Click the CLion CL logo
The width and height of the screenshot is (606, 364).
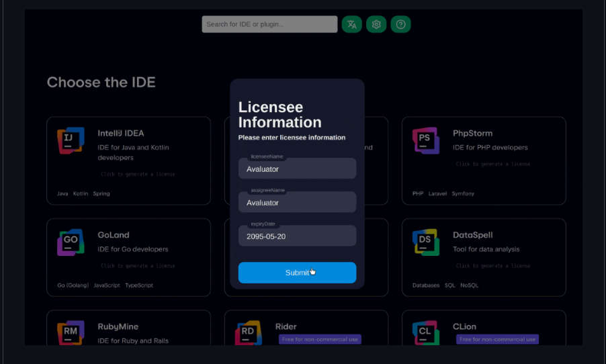coord(426,332)
